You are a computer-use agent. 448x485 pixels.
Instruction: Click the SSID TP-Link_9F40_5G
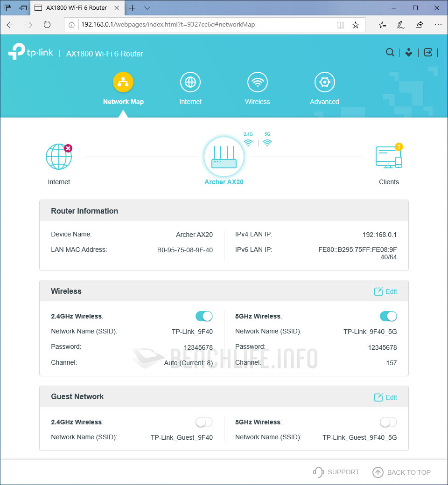point(370,332)
